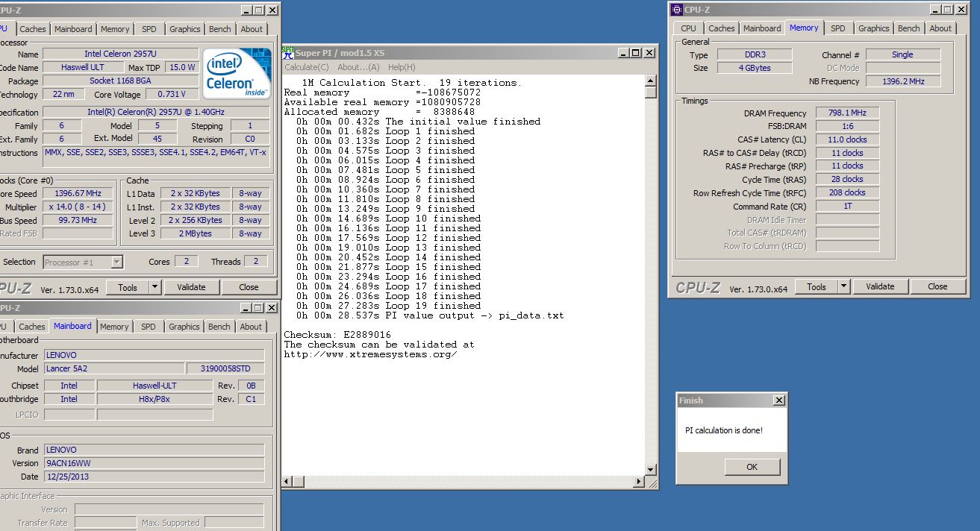
Task: Select SPD tab in Mainboard window
Action: [149, 327]
